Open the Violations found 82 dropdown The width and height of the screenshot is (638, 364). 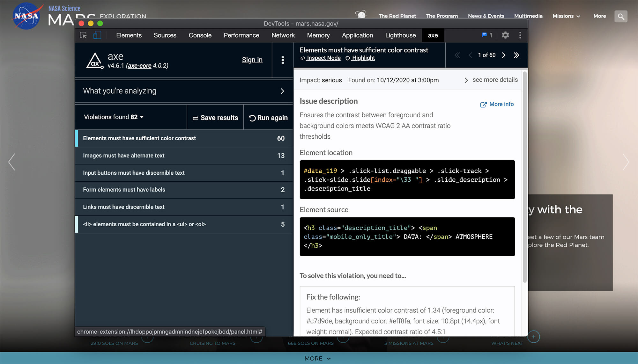(x=114, y=117)
